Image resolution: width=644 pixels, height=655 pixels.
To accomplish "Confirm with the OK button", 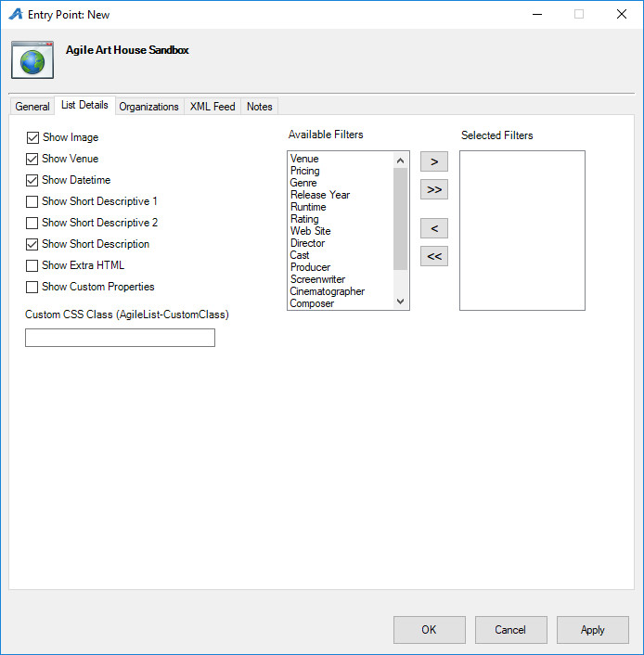I will pyautogui.click(x=430, y=630).
